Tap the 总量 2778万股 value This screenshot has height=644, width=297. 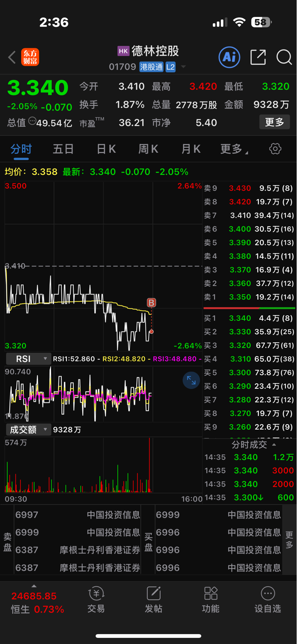196,105
